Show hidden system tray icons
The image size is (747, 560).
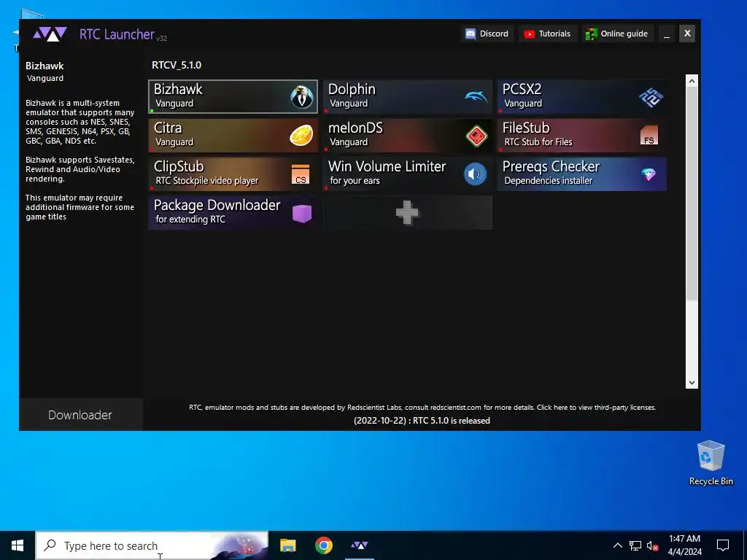[x=617, y=545]
